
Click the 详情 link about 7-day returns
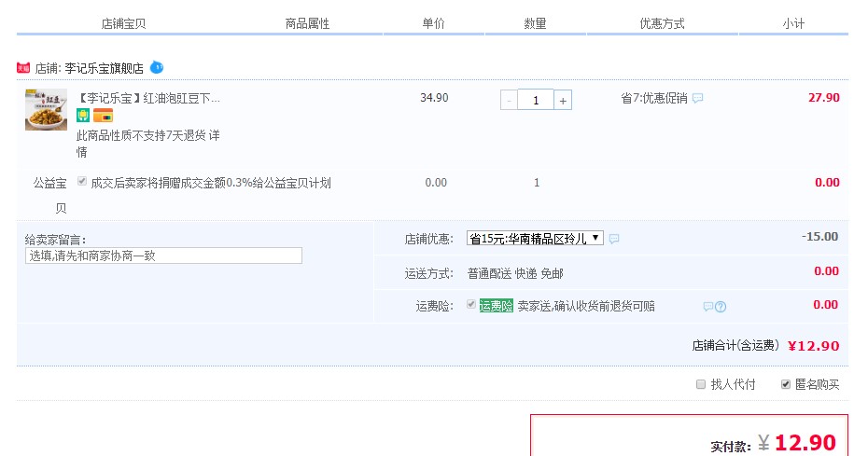click(214, 135)
